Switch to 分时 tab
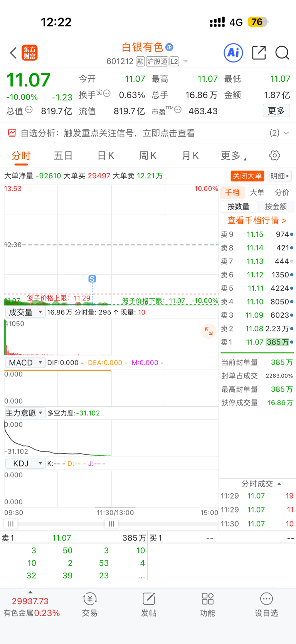 coord(21,156)
